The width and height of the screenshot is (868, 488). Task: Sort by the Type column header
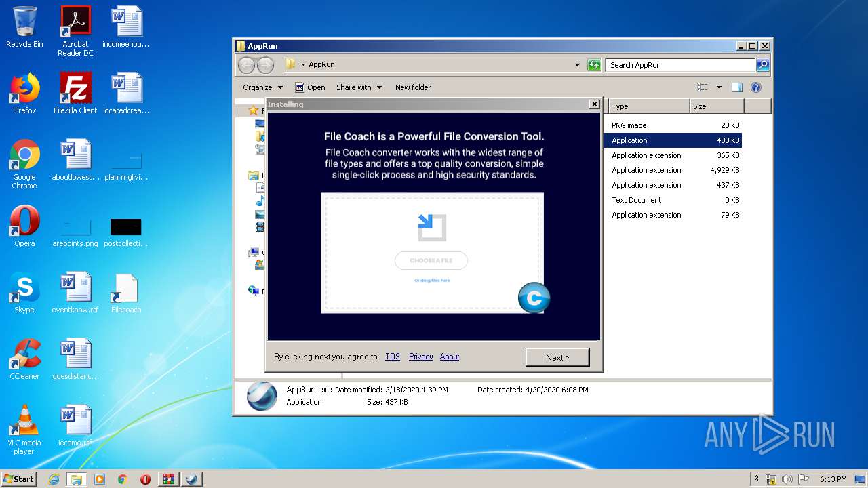[648, 106]
